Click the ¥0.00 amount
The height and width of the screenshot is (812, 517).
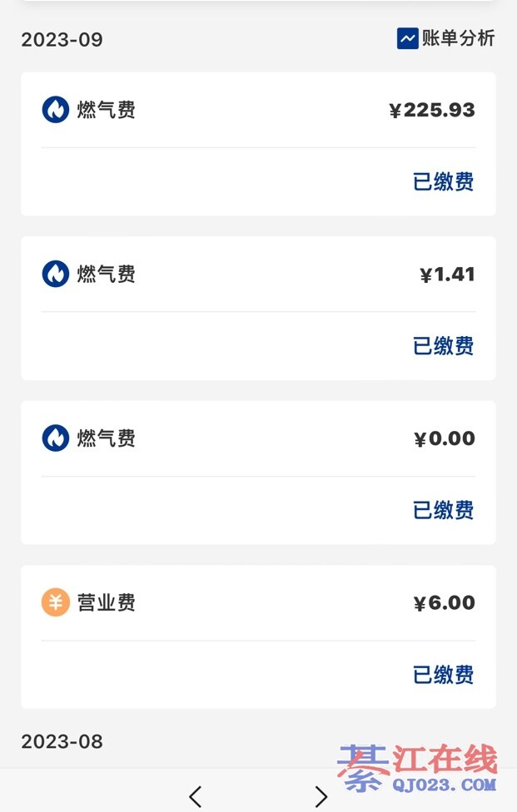(x=445, y=438)
